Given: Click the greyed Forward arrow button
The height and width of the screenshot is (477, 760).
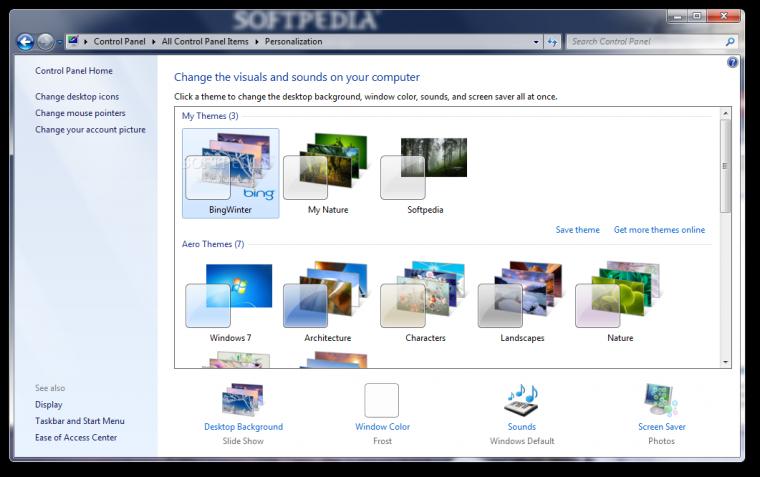Looking at the screenshot, I should [46, 42].
